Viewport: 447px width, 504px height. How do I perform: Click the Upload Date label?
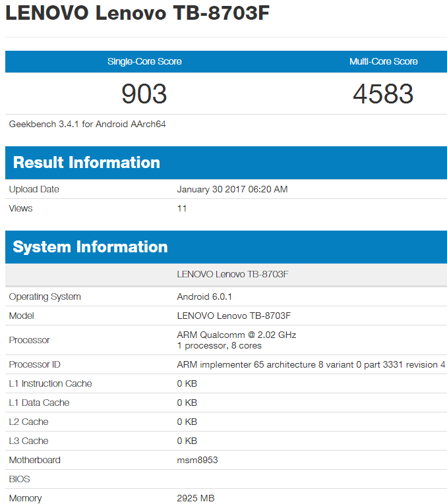click(x=34, y=189)
